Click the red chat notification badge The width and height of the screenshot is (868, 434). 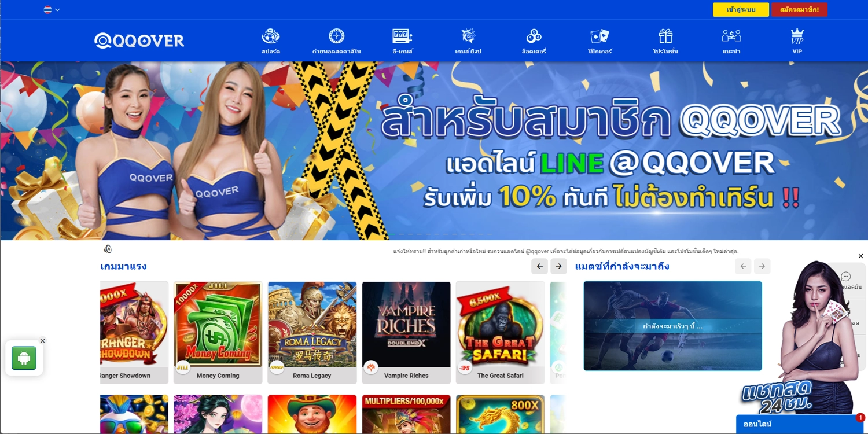coord(860,417)
